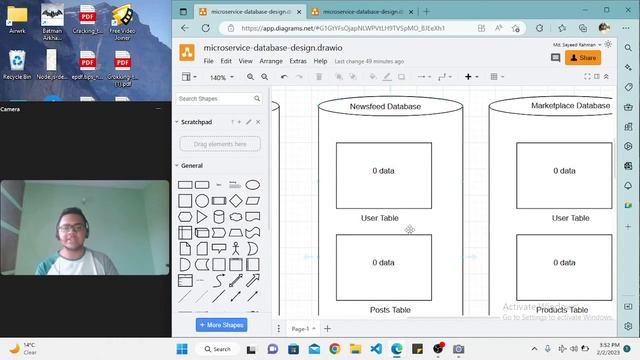Click the Newsfeed Database label

[x=385, y=107]
